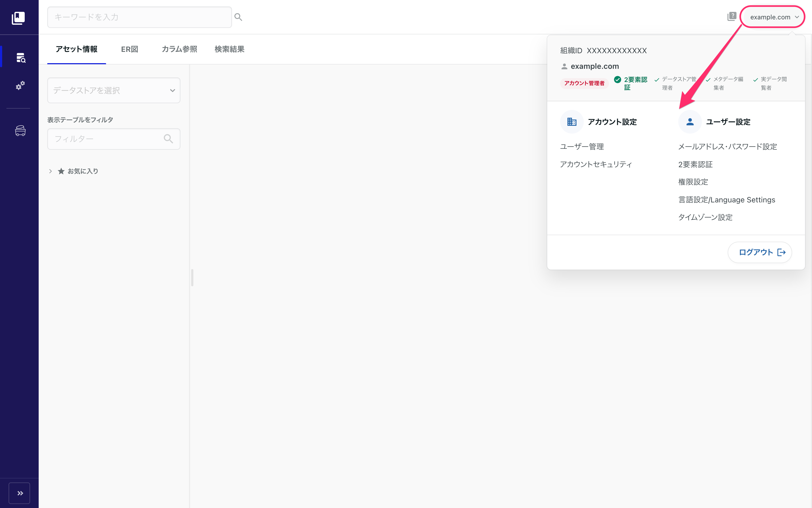Screen dimensions: 812x508
Task: Click the app logo icon in the sidebar
Action: tap(18, 18)
